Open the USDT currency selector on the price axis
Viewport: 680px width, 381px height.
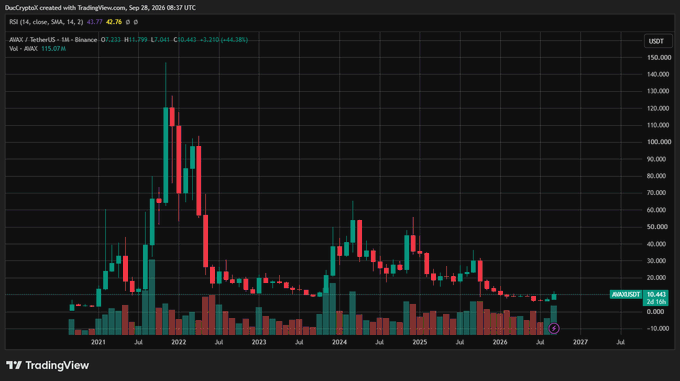coord(657,41)
